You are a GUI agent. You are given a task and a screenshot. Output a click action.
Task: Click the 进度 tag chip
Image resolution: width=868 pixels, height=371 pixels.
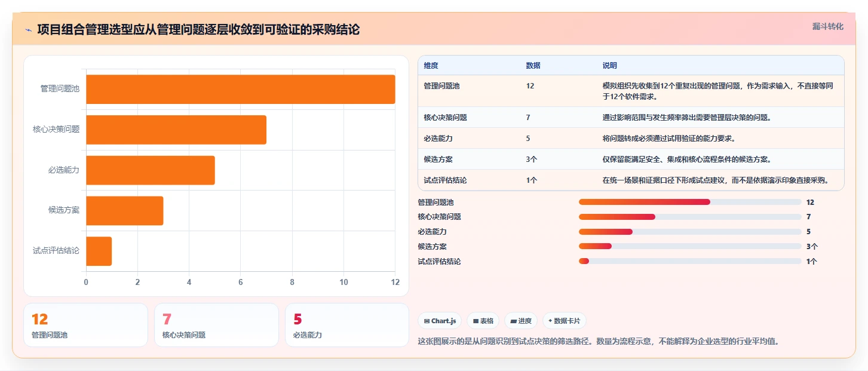click(x=521, y=321)
